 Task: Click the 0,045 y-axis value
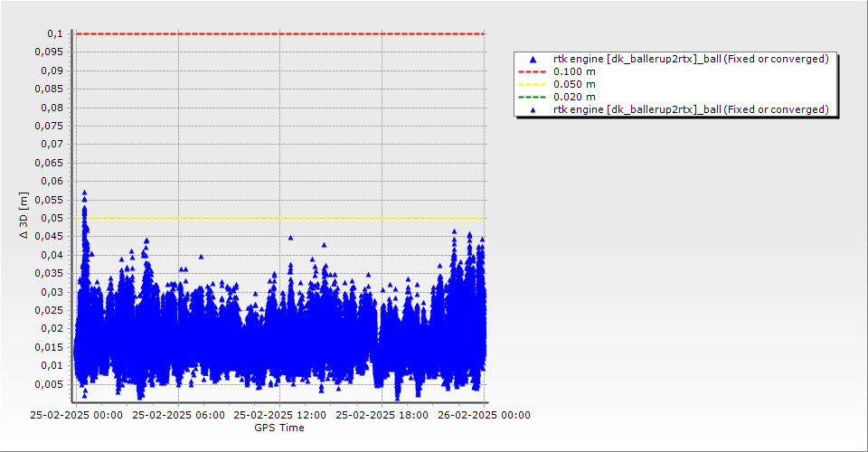point(49,237)
